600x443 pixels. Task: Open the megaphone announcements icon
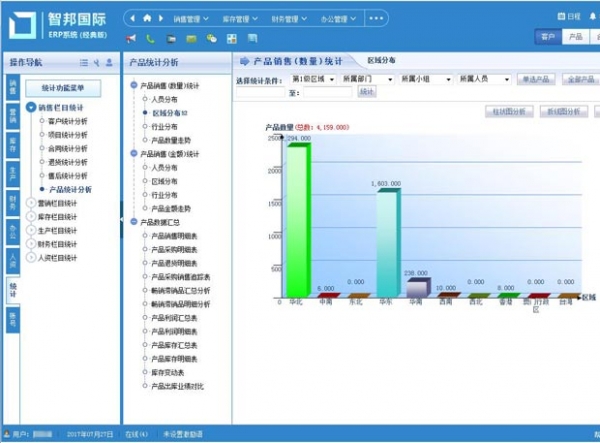point(131,38)
